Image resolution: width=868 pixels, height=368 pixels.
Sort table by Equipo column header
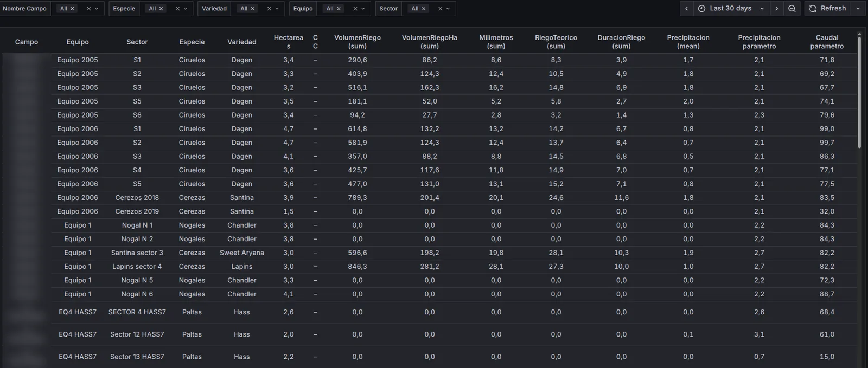click(x=78, y=42)
